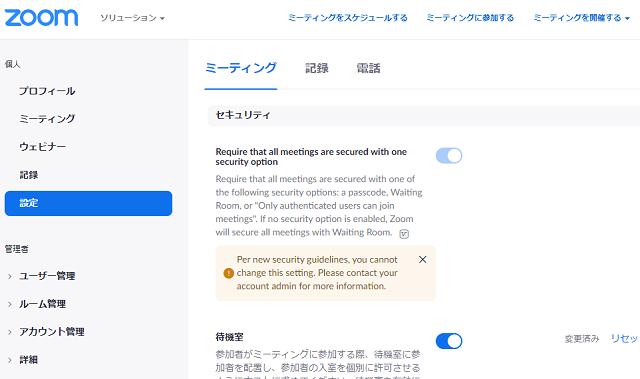The height and width of the screenshot is (379, 640).
Task: Open ウェビナー in the sidebar
Action: (x=42, y=147)
